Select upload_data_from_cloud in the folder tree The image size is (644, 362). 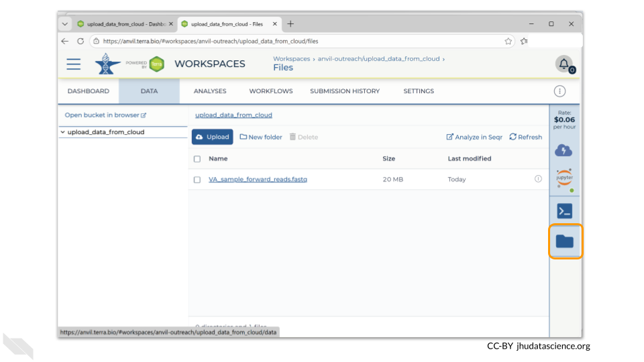[x=106, y=132]
